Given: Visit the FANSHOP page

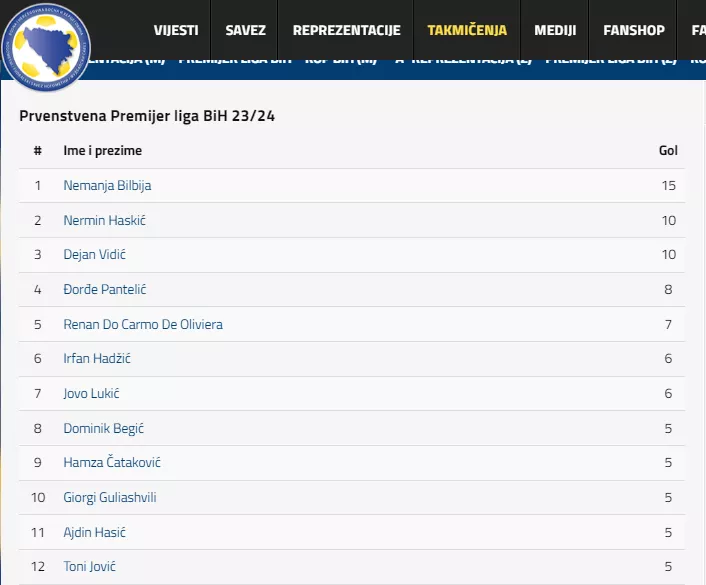Looking at the screenshot, I should pos(634,30).
